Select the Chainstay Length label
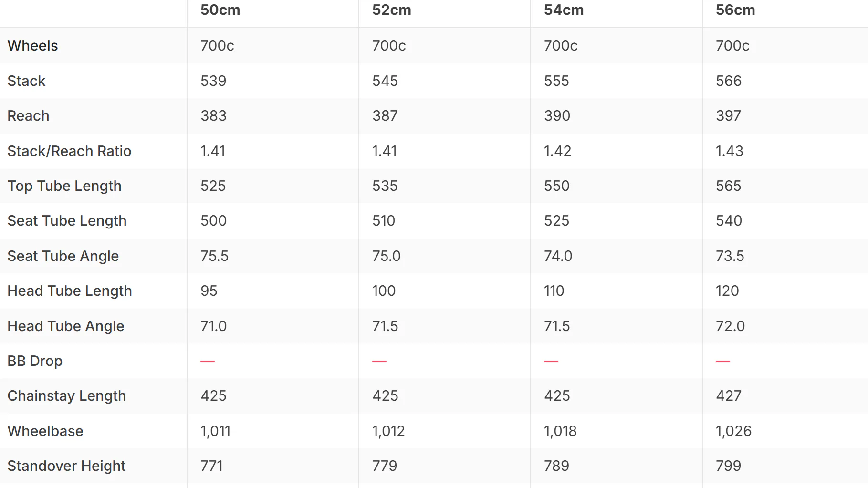Screen dimensions: 868x488 click(x=67, y=396)
